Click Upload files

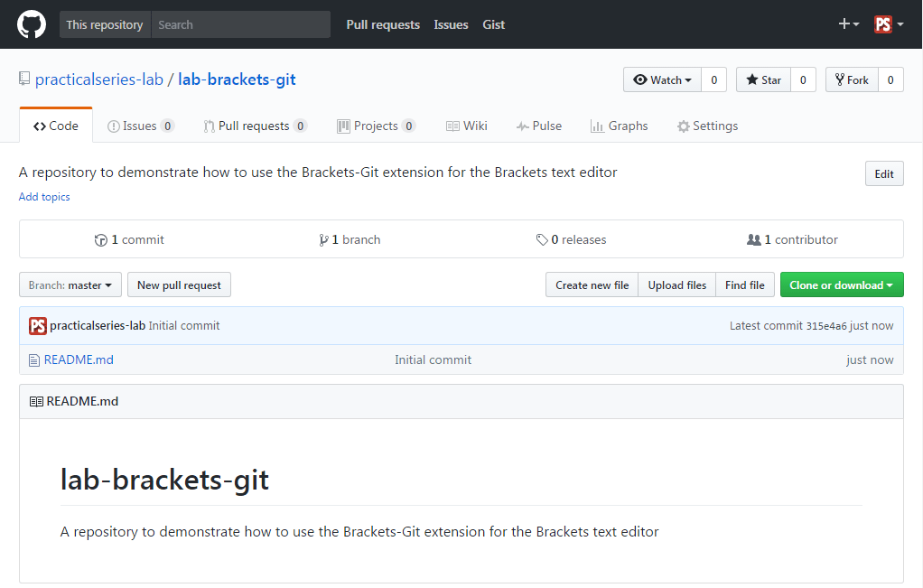(x=677, y=285)
